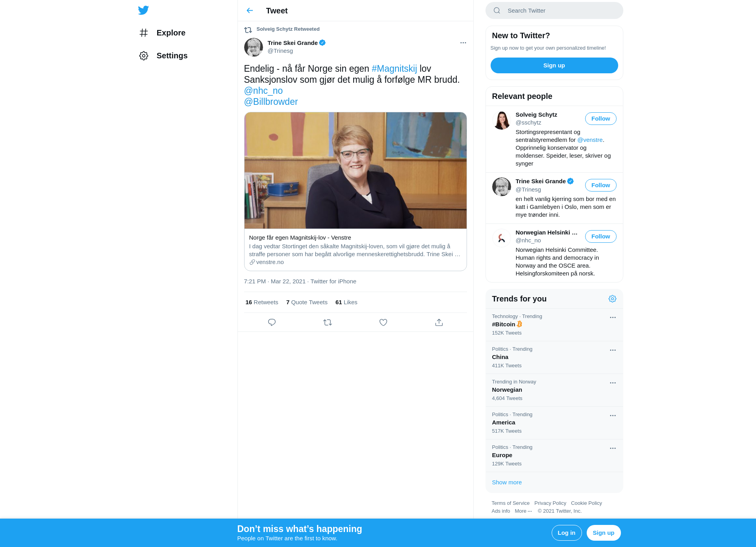This screenshot has width=756, height=547.
Task: Click the Log in button
Action: (566, 533)
